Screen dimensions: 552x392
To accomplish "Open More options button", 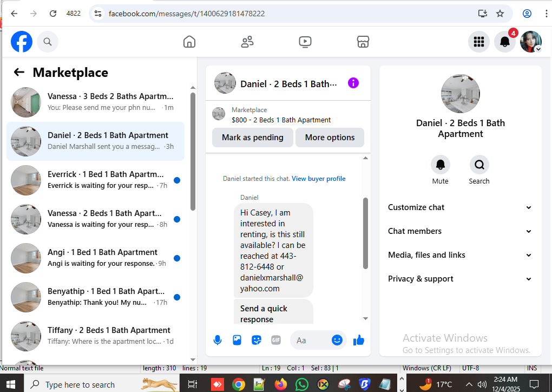I will pyautogui.click(x=330, y=138).
